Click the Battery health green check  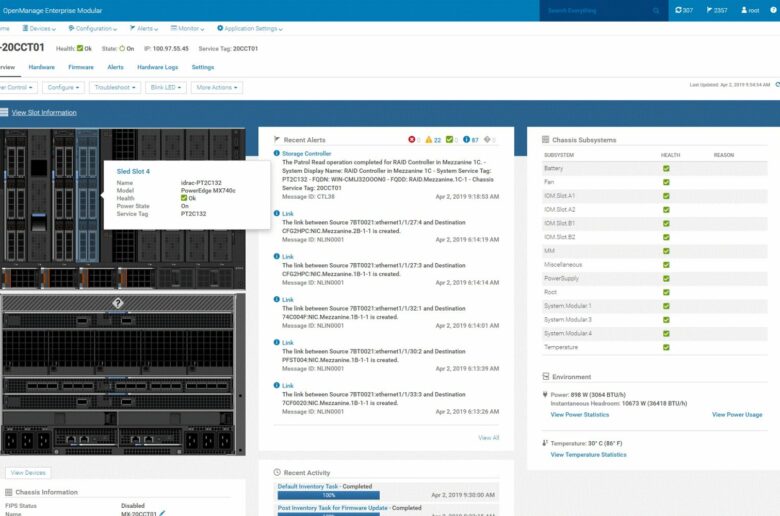tap(666, 169)
